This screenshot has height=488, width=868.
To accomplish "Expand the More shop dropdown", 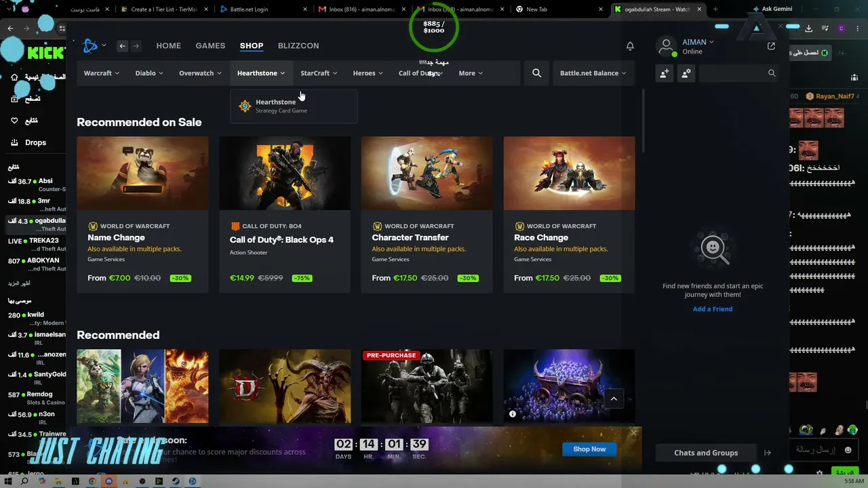I will point(471,73).
